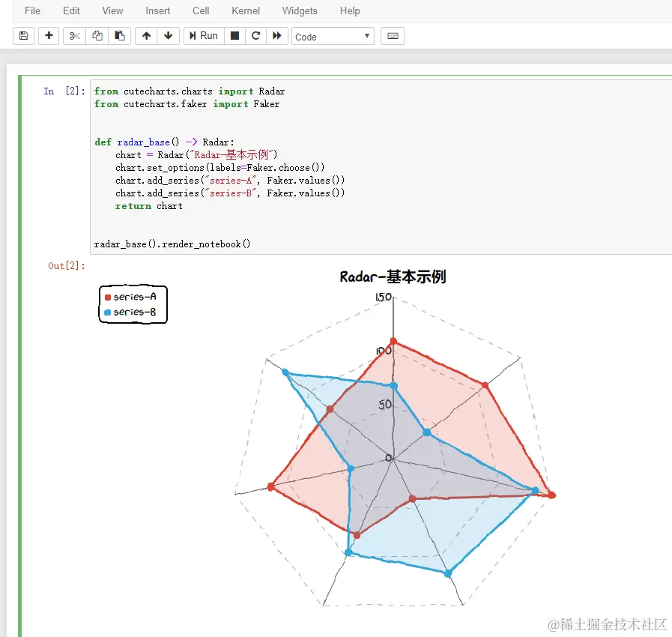The image size is (672, 637).
Task: Interrupt the kernel with stop icon
Action: point(234,35)
